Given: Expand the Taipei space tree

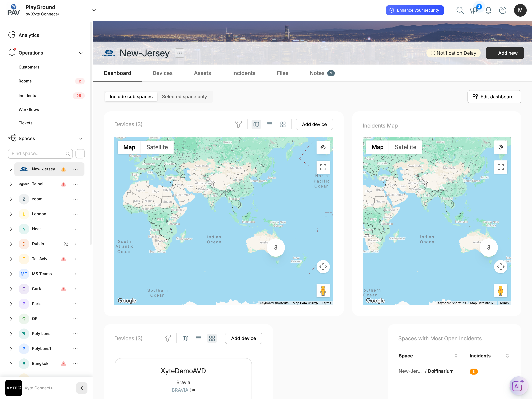Looking at the screenshot, I should click(x=11, y=184).
